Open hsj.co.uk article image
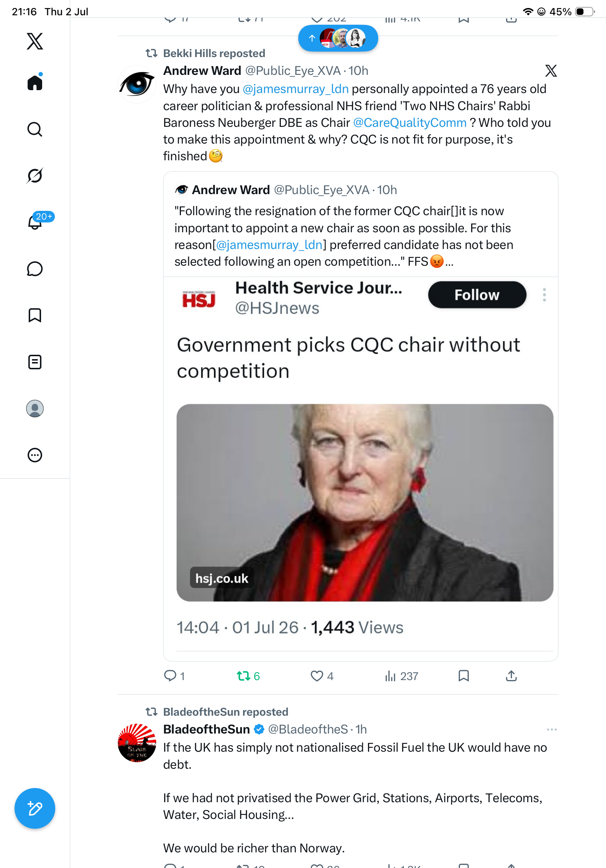Viewport: 606px width, 868px height. point(365,502)
